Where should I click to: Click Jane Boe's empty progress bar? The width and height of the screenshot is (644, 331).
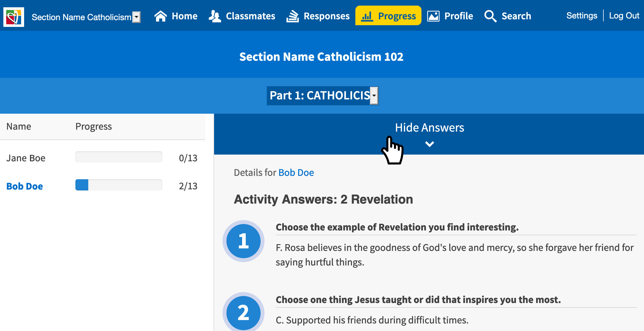(x=119, y=157)
